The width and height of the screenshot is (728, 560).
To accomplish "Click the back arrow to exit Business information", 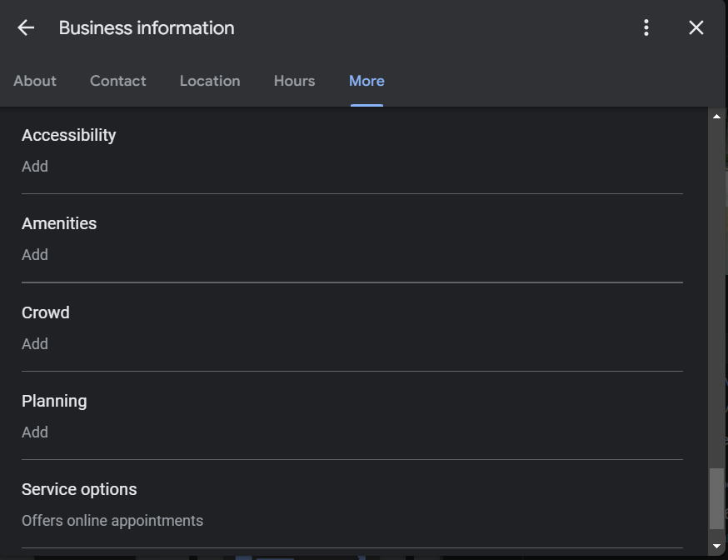I will click(x=26, y=27).
